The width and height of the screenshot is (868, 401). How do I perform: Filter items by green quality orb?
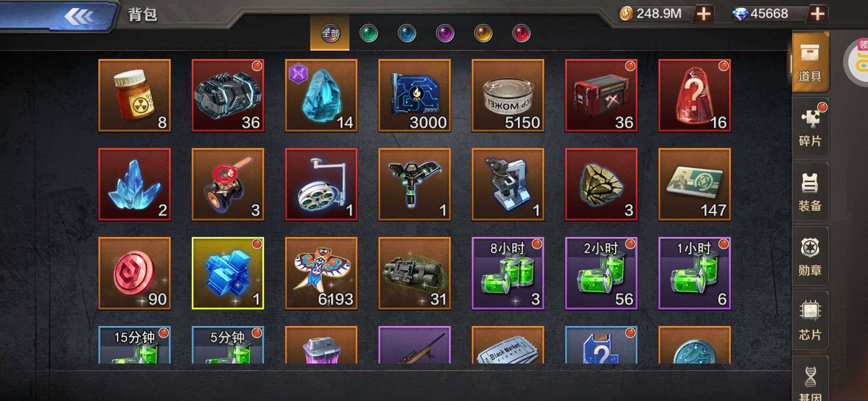click(x=369, y=33)
